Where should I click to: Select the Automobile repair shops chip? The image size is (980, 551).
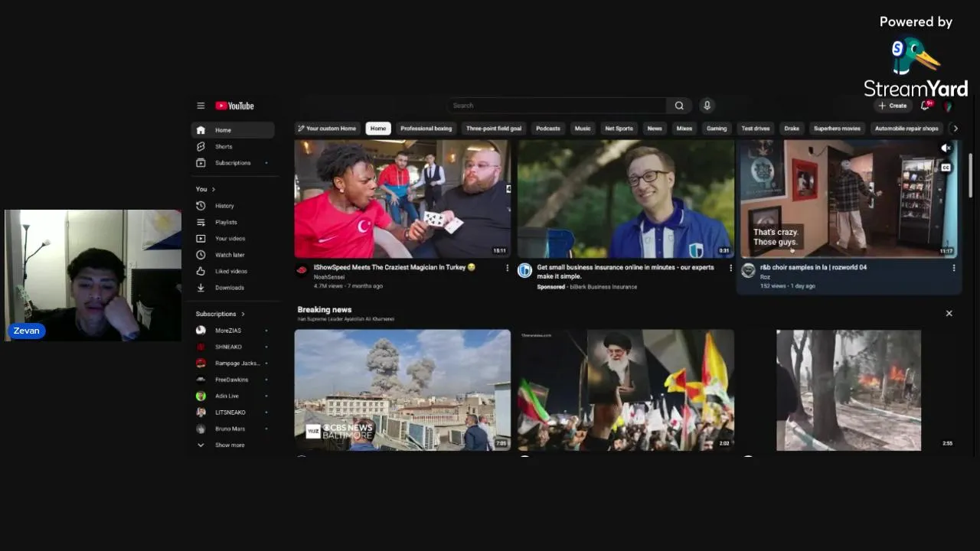pyautogui.click(x=906, y=129)
